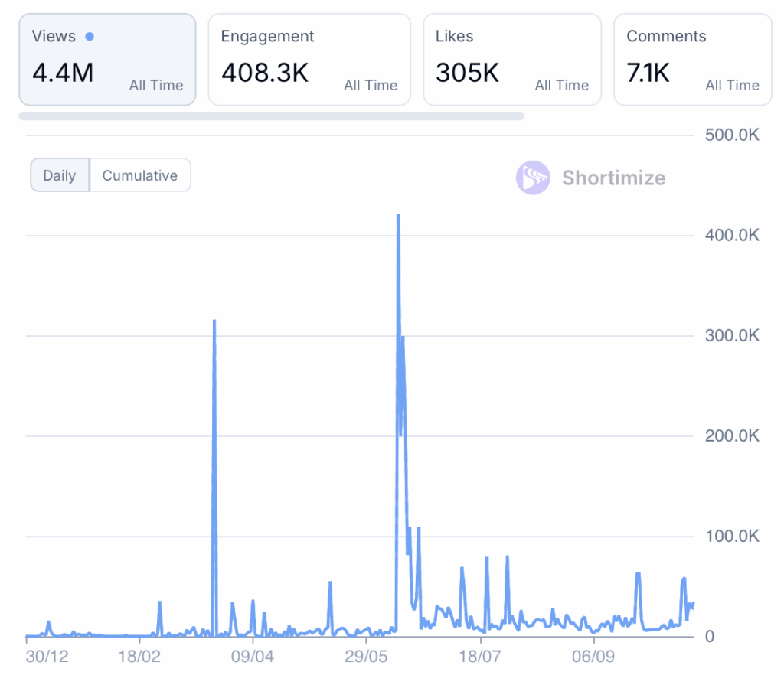Image resolution: width=784 pixels, height=685 pixels.
Task: Click the 100.0K label on y-axis
Action: 731,537
